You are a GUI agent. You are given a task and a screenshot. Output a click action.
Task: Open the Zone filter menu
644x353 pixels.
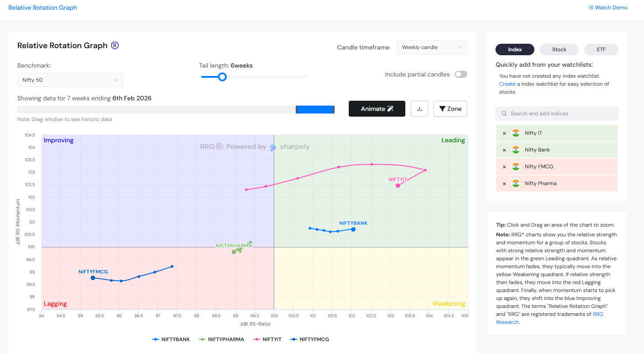[450, 109]
